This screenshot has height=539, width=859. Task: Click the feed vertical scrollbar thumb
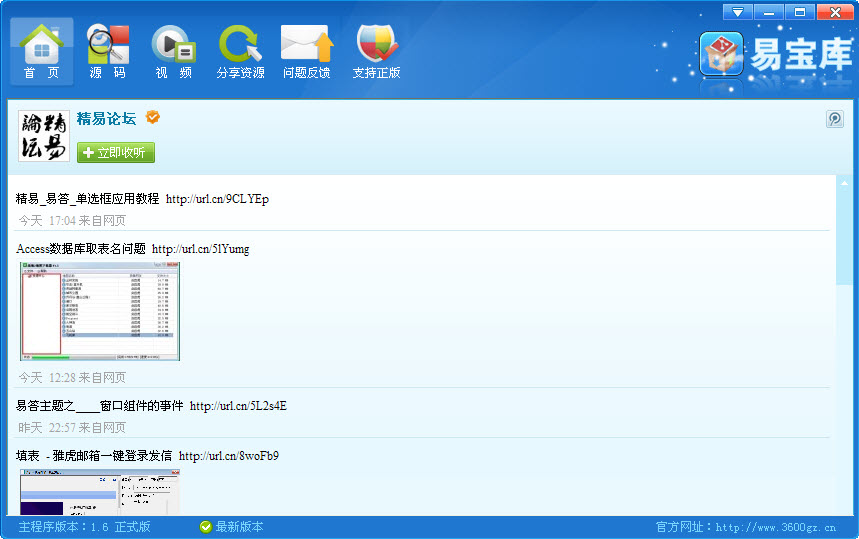tap(844, 238)
